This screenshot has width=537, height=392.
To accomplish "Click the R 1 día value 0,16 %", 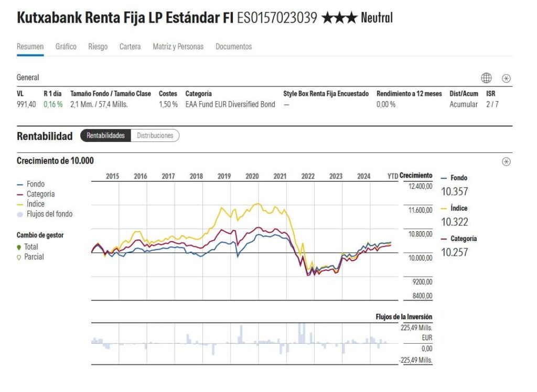I will point(53,104).
